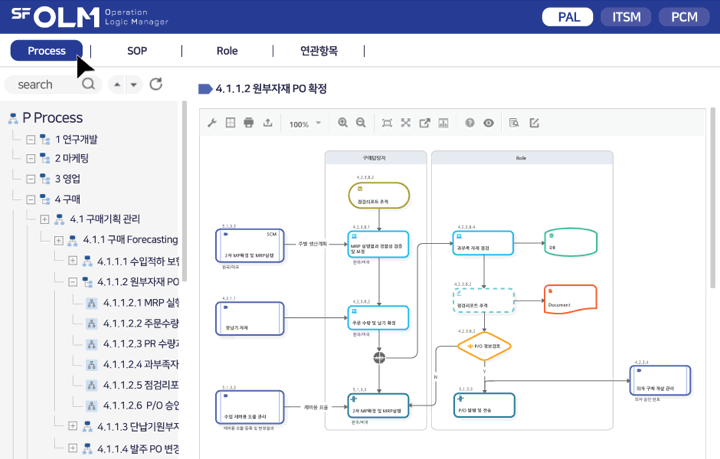Click the fit-to-page icon
The height and width of the screenshot is (459, 720).
[x=387, y=123]
